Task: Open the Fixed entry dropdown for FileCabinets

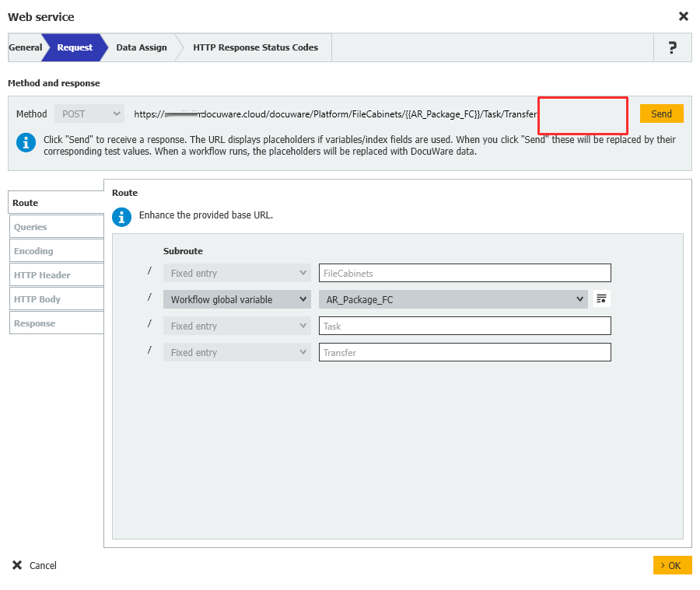Action: (x=237, y=273)
